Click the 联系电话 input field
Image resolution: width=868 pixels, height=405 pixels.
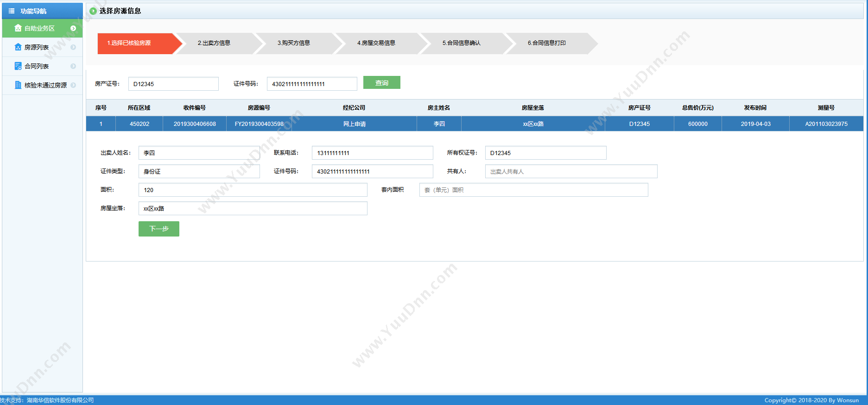(373, 153)
